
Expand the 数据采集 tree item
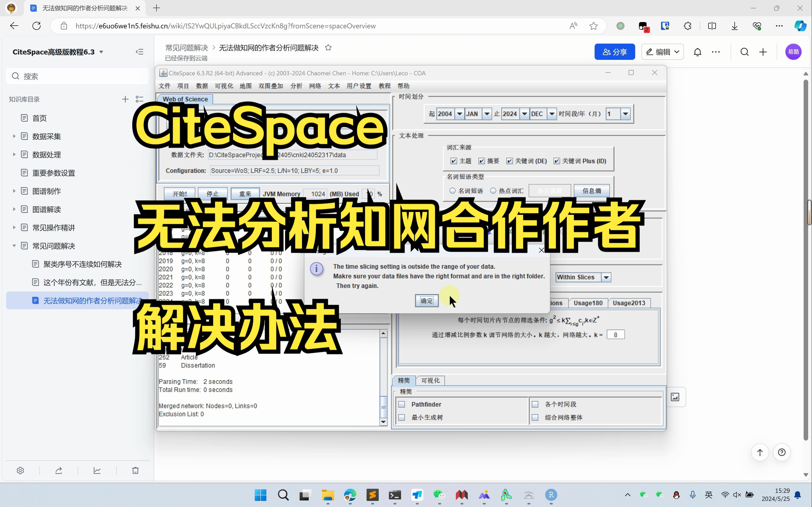14,136
